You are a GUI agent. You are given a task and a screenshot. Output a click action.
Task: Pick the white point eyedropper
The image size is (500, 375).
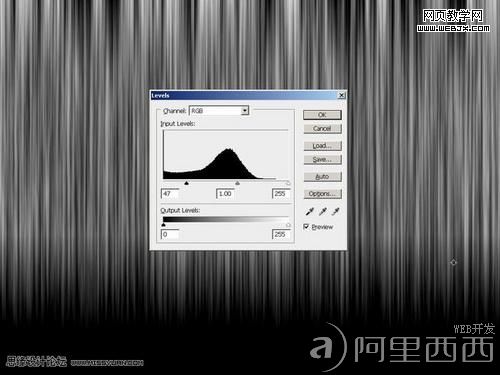[x=335, y=211]
